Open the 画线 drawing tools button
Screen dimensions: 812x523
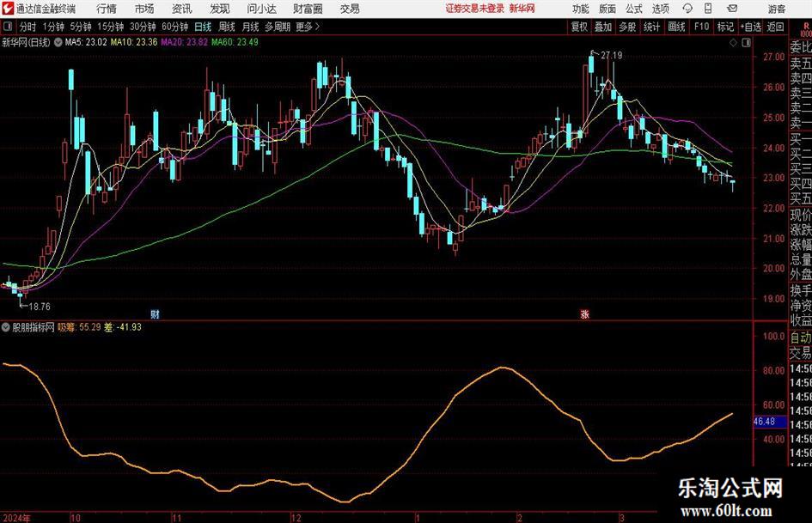[676, 27]
